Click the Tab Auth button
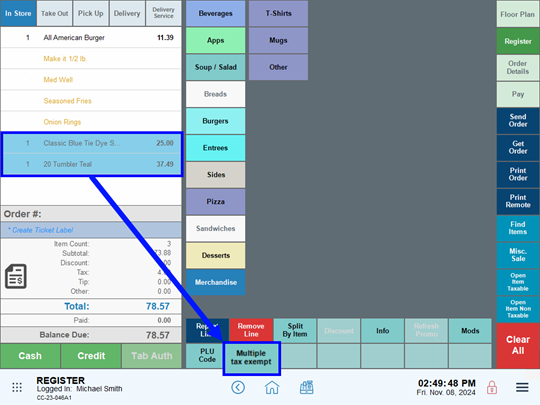 point(152,356)
